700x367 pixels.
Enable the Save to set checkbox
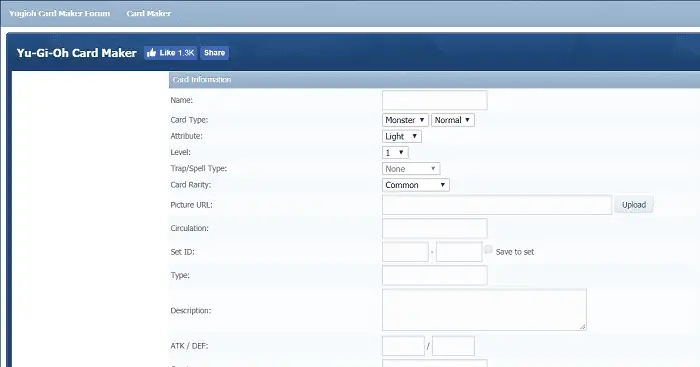click(488, 250)
